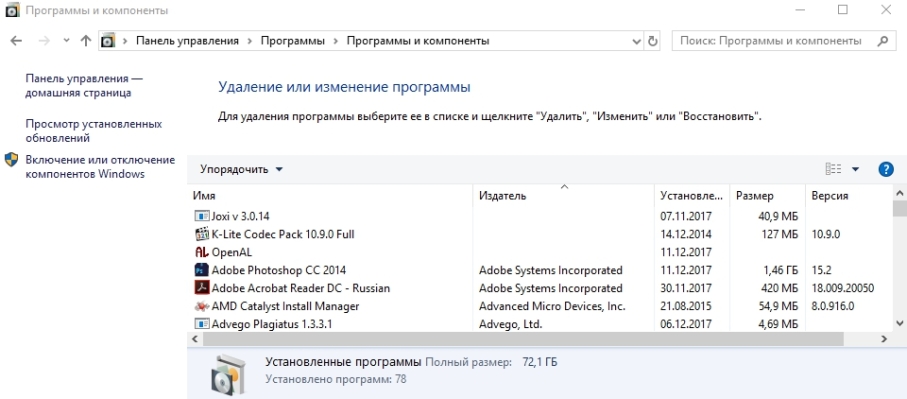Select the OpenAL program icon
Viewport: 907px width, 399px height.
tap(201, 252)
